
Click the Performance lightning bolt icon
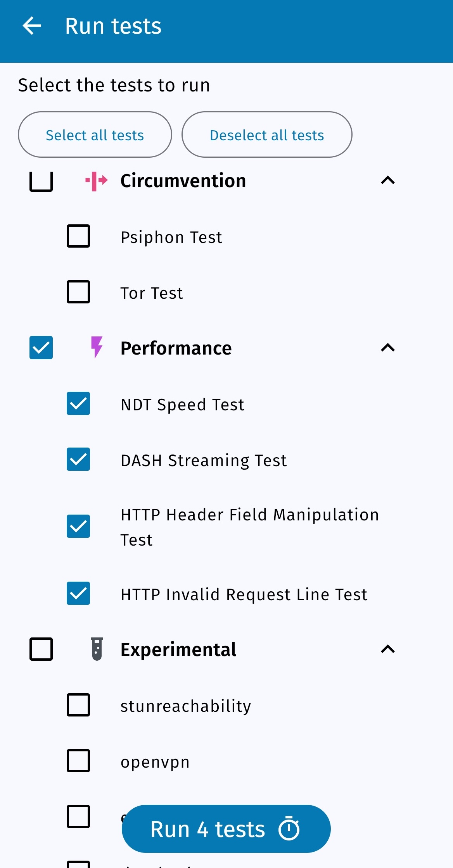[97, 347]
